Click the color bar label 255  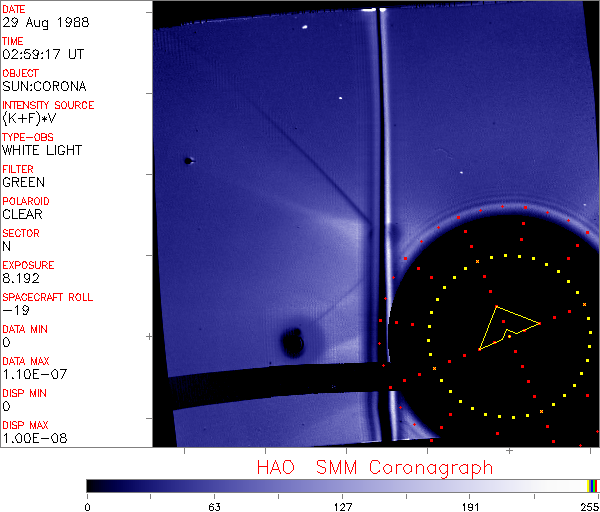(589, 505)
